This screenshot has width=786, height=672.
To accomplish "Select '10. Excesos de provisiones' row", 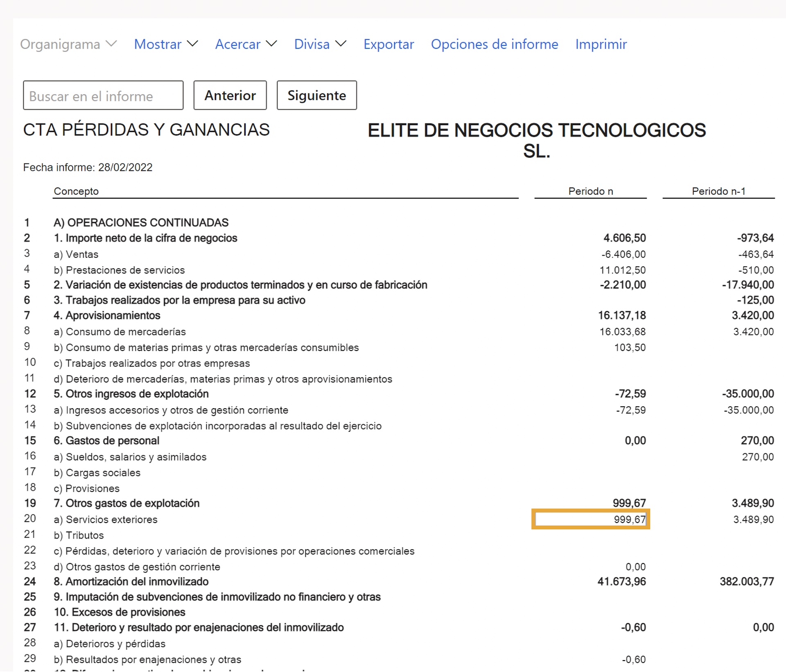I will pos(120,613).
